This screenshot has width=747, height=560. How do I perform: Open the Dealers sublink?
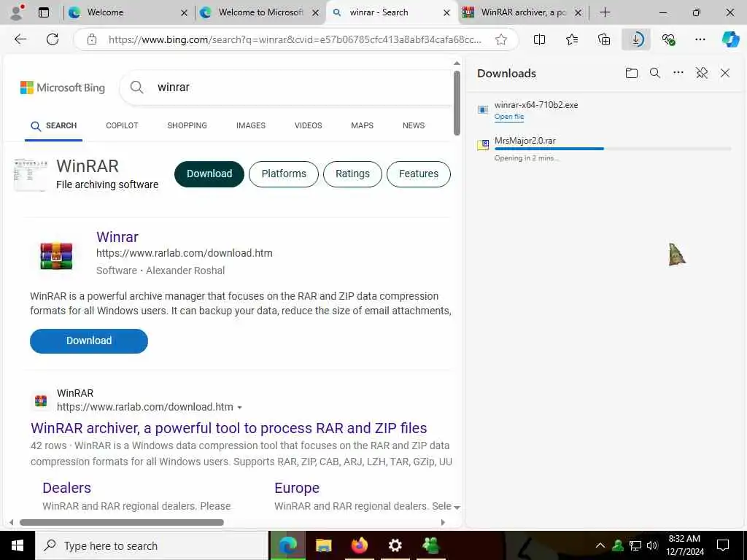[x=66, y=488]
